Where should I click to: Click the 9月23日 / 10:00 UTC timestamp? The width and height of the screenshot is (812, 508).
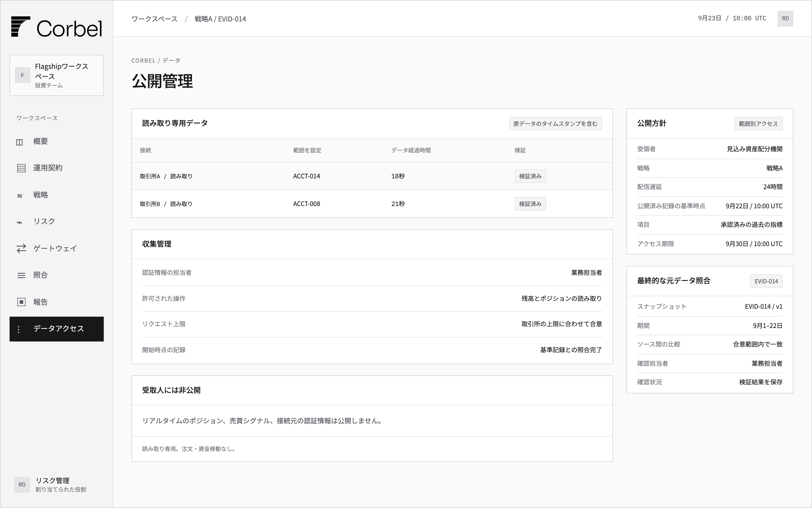click(732, 18)
